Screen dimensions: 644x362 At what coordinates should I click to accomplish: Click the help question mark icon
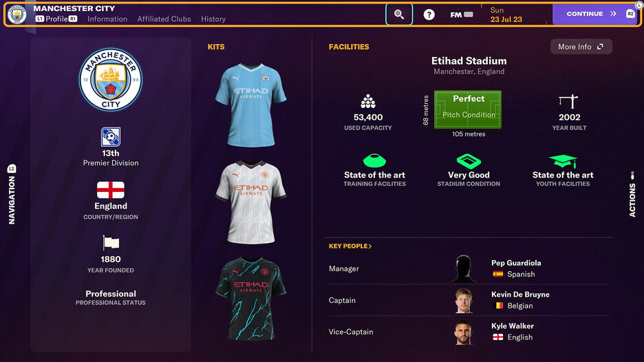tap(429, 14)
